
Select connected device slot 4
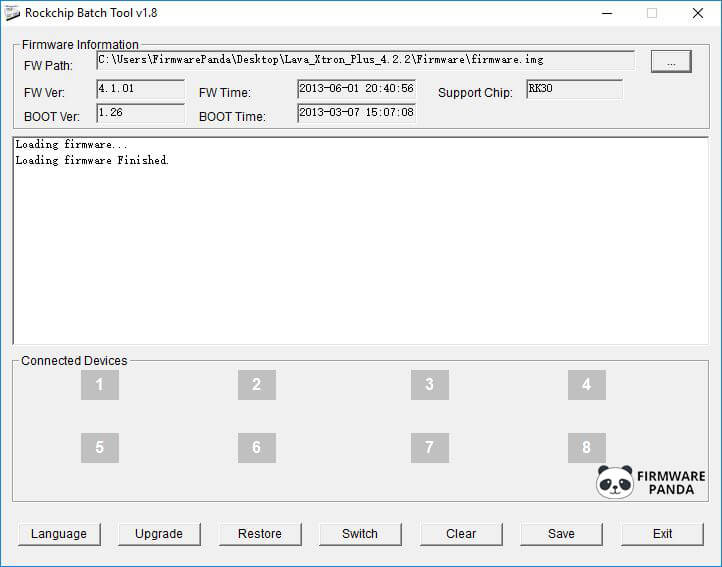pos(587,385)
